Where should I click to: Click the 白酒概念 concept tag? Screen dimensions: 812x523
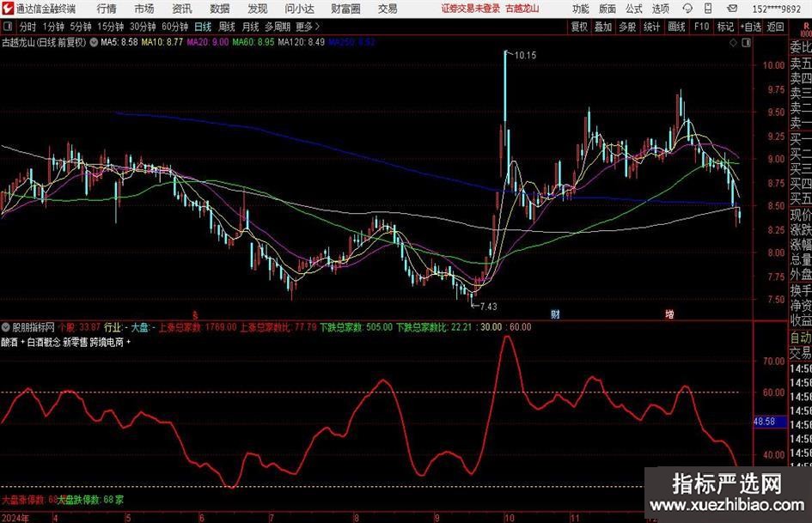(43, 343)
